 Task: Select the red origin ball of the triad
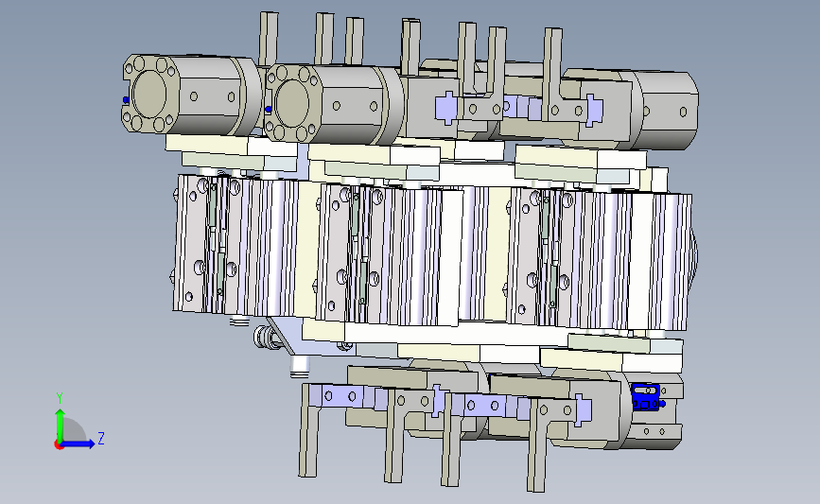tap(59, 445)
